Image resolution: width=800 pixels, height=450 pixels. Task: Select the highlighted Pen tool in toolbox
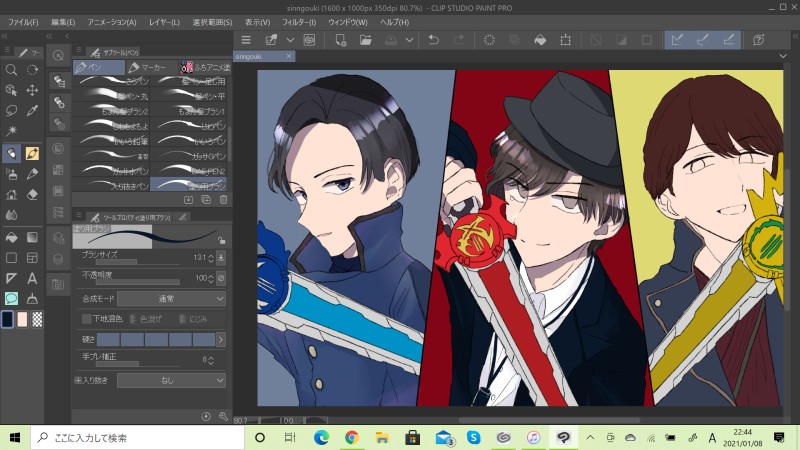11,153
